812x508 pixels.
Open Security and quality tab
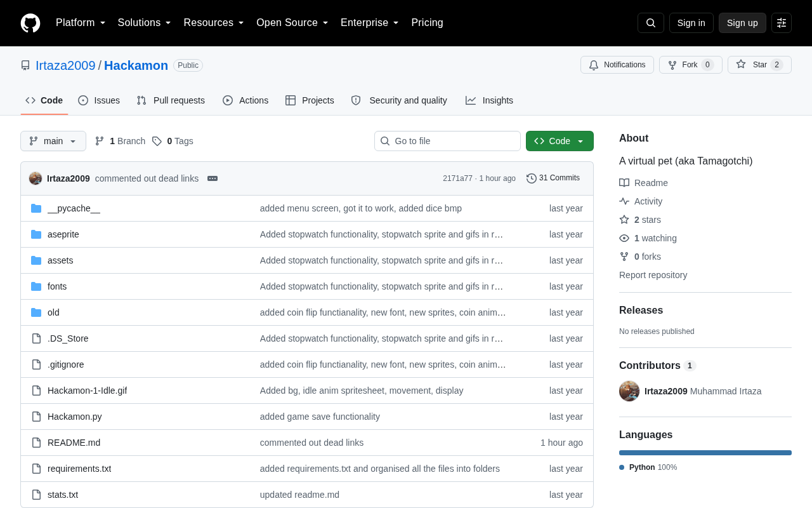(x=399, y=100)
